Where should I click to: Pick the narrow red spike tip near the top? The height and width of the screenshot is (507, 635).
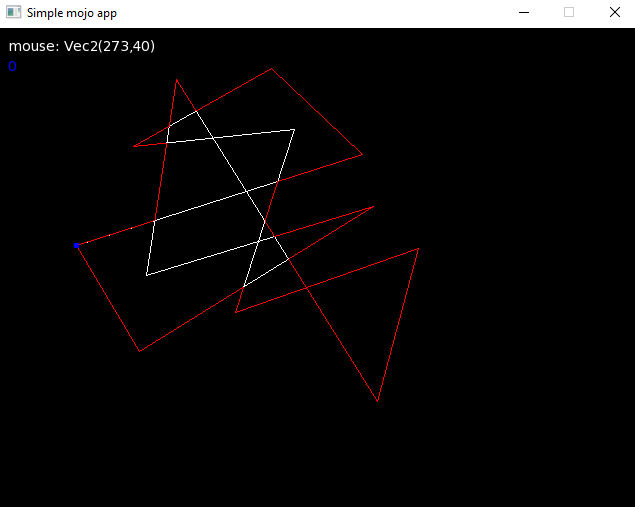[177, 80]
